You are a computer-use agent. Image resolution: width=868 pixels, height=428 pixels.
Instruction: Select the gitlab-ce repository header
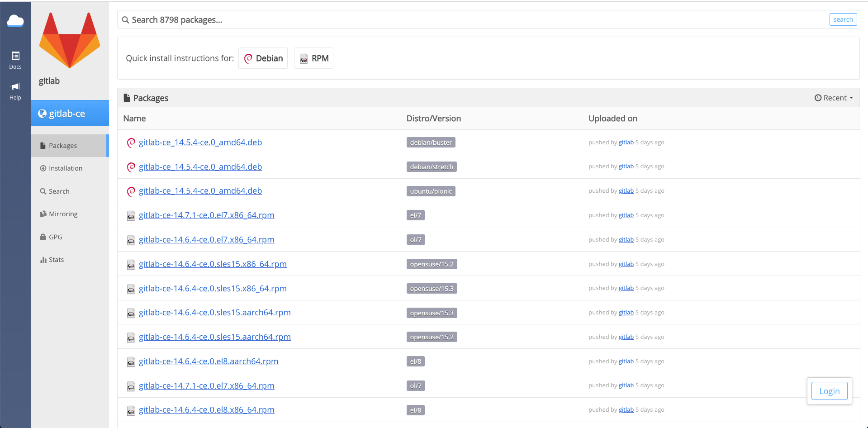pyautogui.click(x=70, y=113)
